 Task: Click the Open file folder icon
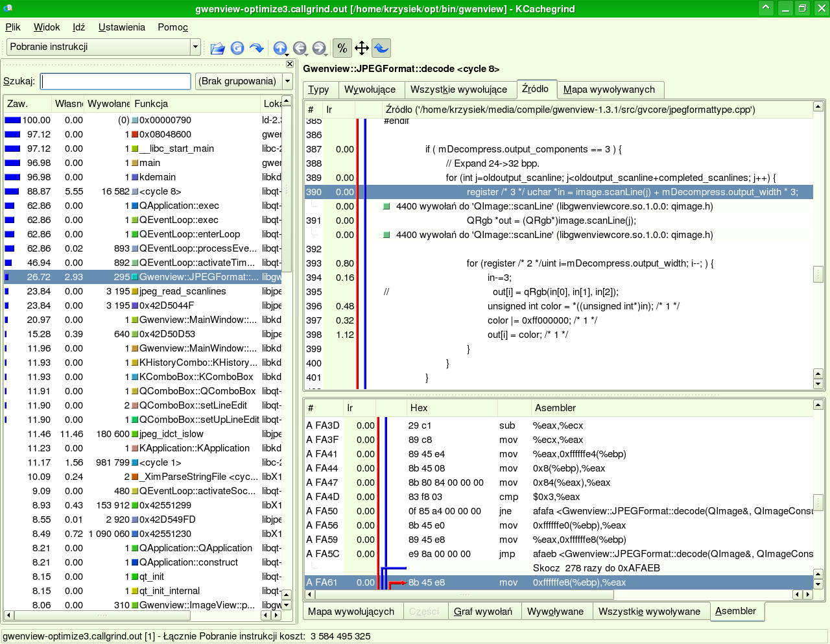coord(218,48)
